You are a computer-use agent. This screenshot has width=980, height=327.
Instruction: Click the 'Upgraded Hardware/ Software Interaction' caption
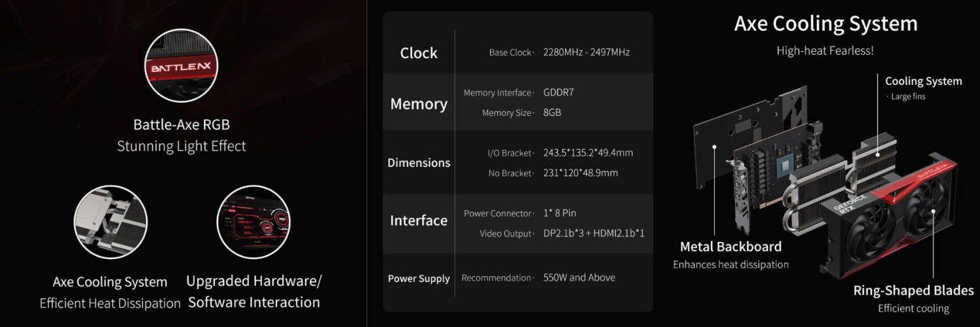click(254, 292)
